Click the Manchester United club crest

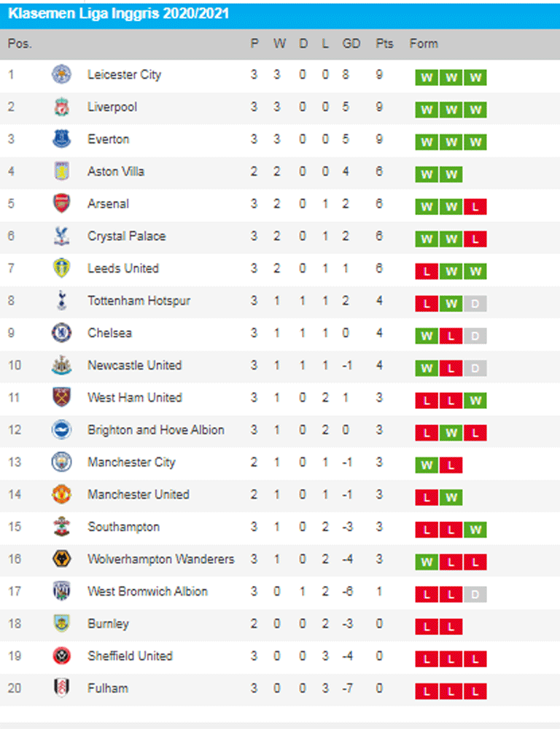click(61, 495)
